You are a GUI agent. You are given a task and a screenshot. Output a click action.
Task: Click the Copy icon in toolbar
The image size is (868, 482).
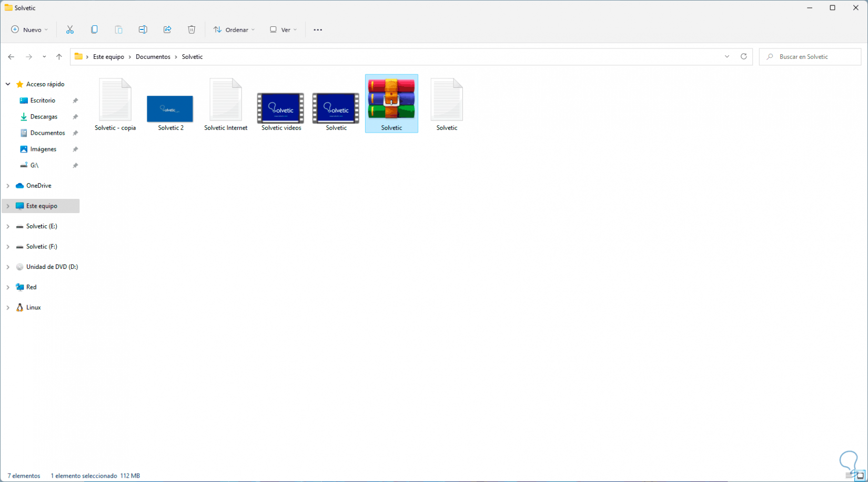(x=94, y=29)
